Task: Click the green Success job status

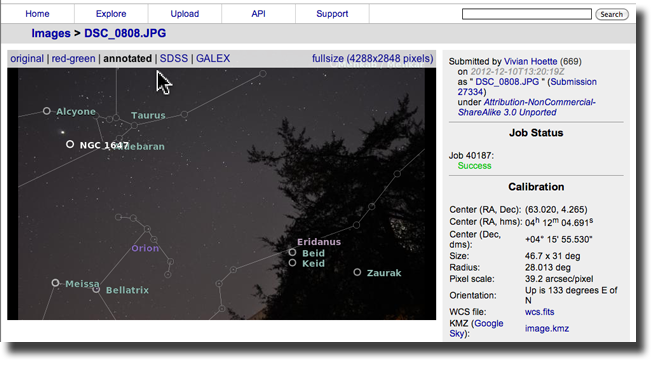Action: pyautogui.click(x=475, y=166)
